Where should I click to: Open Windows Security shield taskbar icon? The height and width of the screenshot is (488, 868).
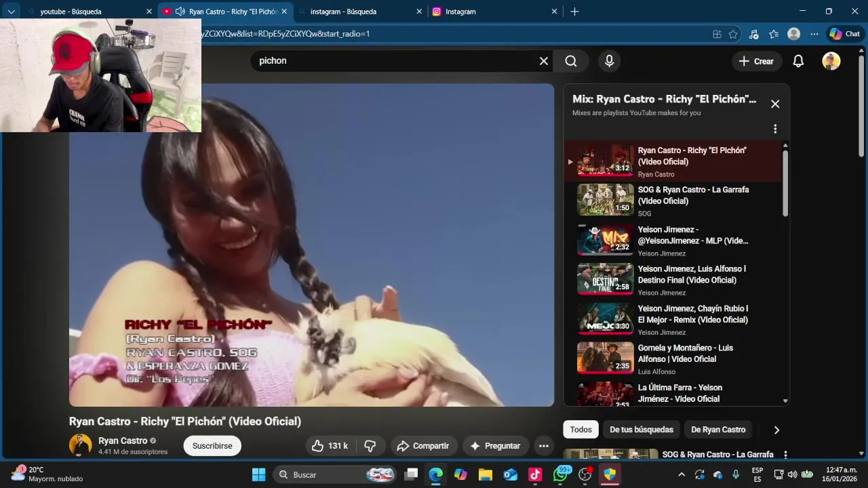click(610, 474)
